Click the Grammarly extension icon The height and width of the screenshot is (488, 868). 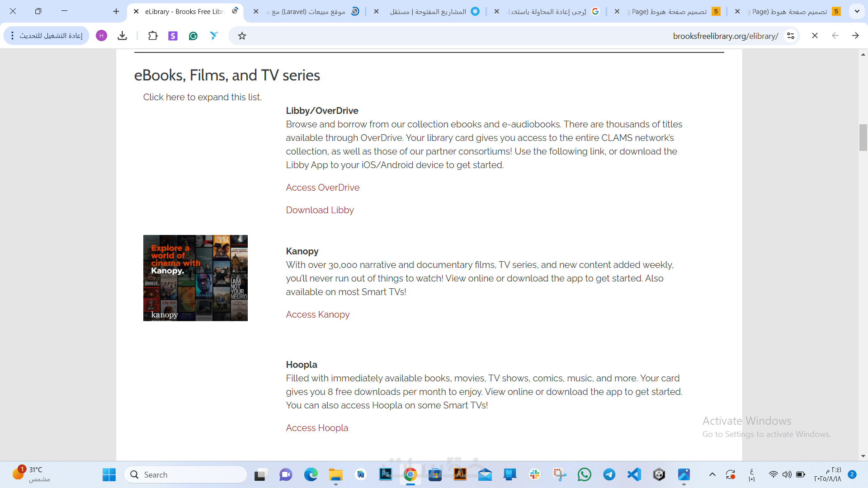point(193,36)
